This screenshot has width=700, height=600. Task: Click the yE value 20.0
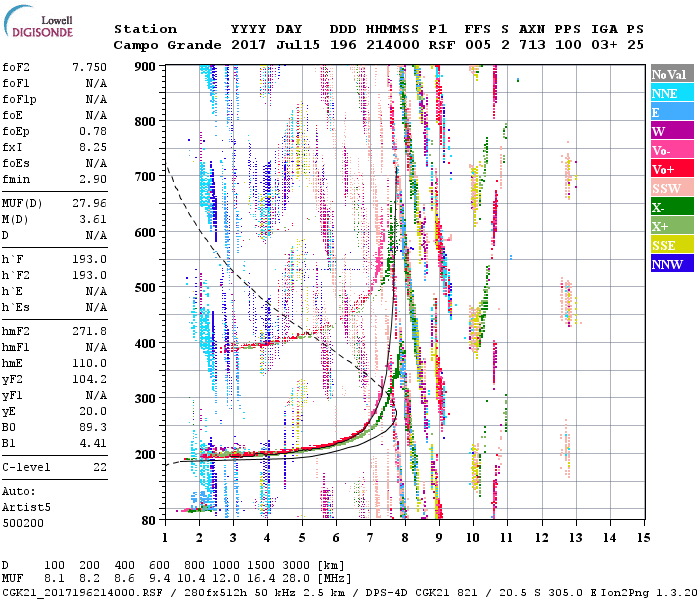[x=93, y=412]
